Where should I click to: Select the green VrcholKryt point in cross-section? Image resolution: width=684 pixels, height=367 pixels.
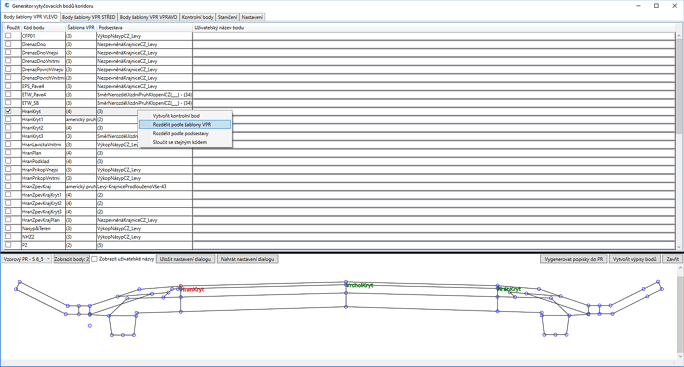tap(346, 282)
